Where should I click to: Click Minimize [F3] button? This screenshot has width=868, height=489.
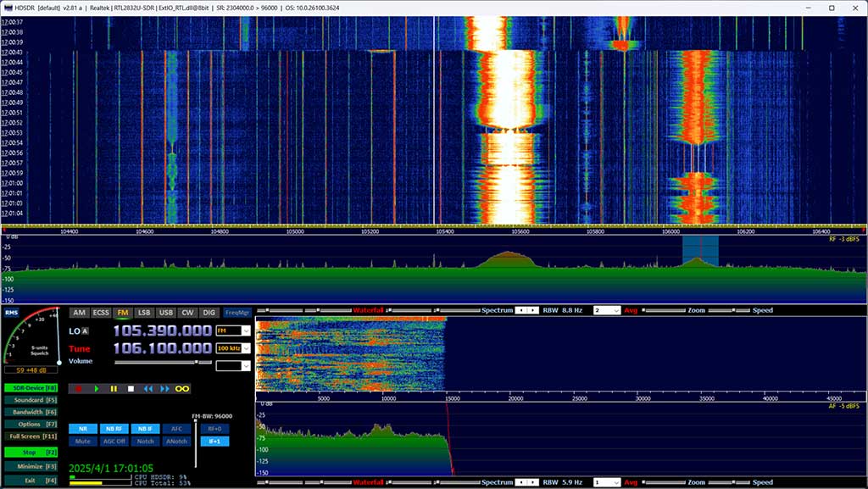[x=31, y=467]
